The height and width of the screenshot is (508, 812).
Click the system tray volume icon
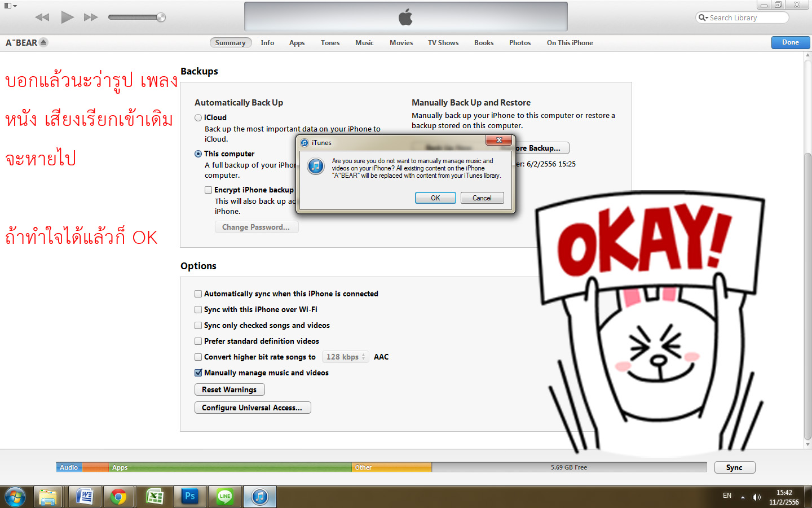[756, 497]
